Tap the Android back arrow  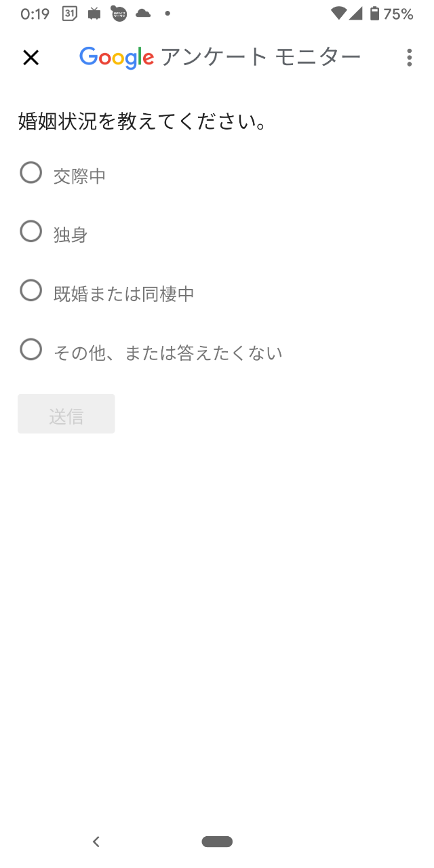pos(96,842)
